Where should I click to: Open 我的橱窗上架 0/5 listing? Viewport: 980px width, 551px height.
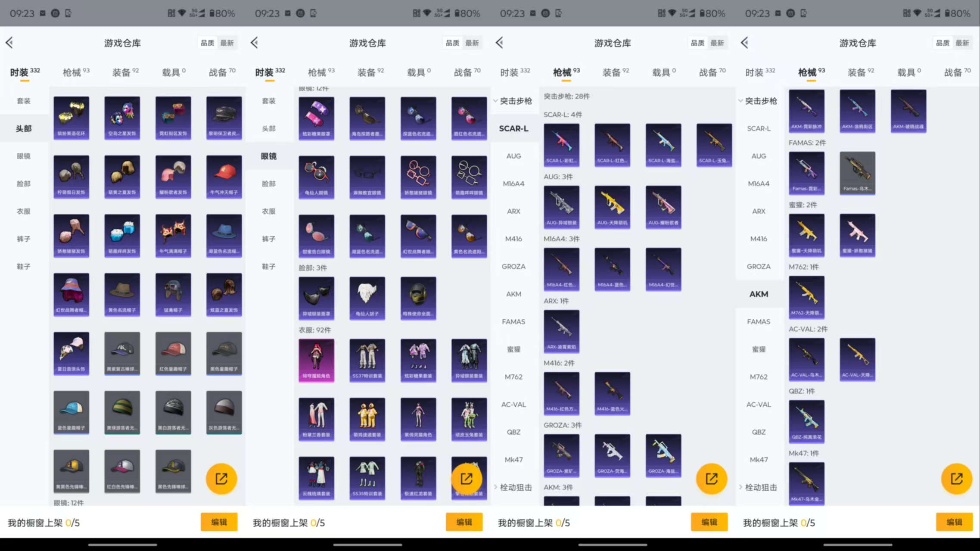[43, 523]
